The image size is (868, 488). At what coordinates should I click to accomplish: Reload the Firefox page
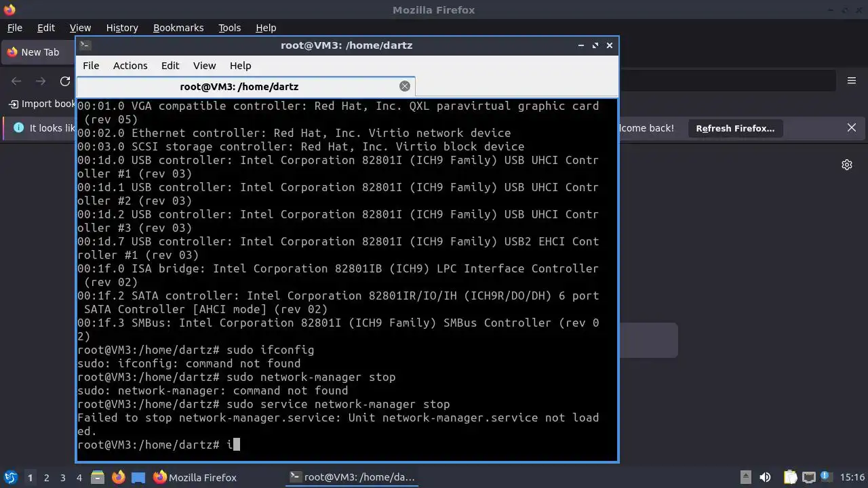tap(65, 81)
